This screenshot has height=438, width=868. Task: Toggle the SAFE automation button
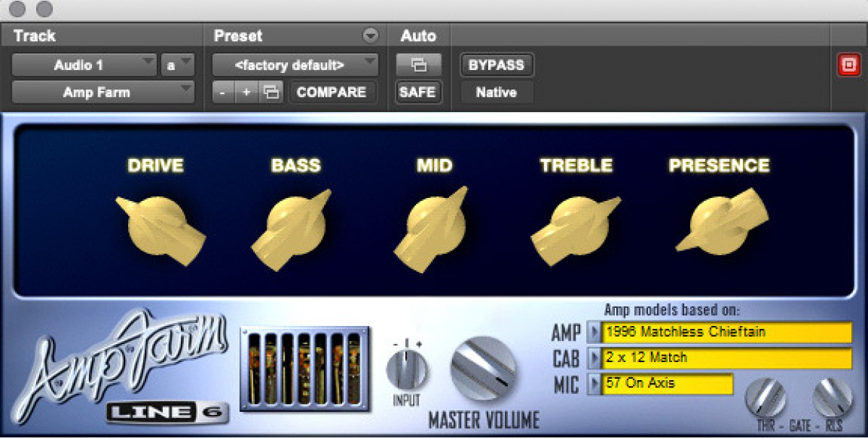[x=418, y=93]
